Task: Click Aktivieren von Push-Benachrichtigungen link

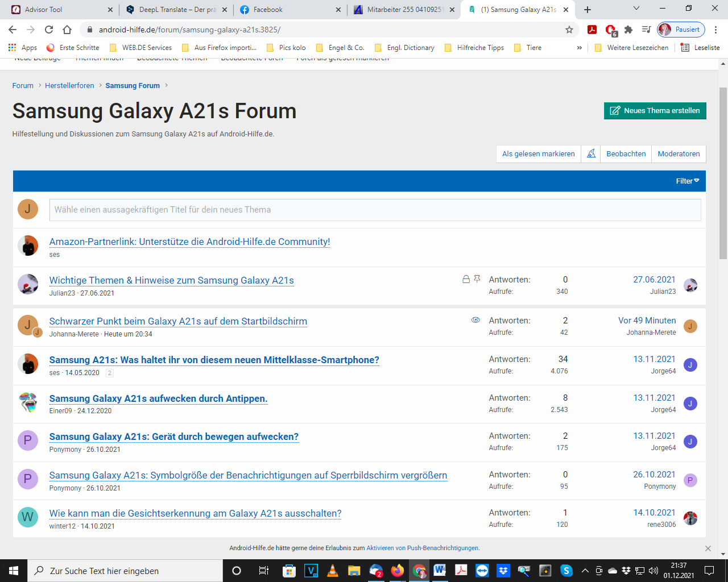Action: pyautogui.click(x=422, y=548)
